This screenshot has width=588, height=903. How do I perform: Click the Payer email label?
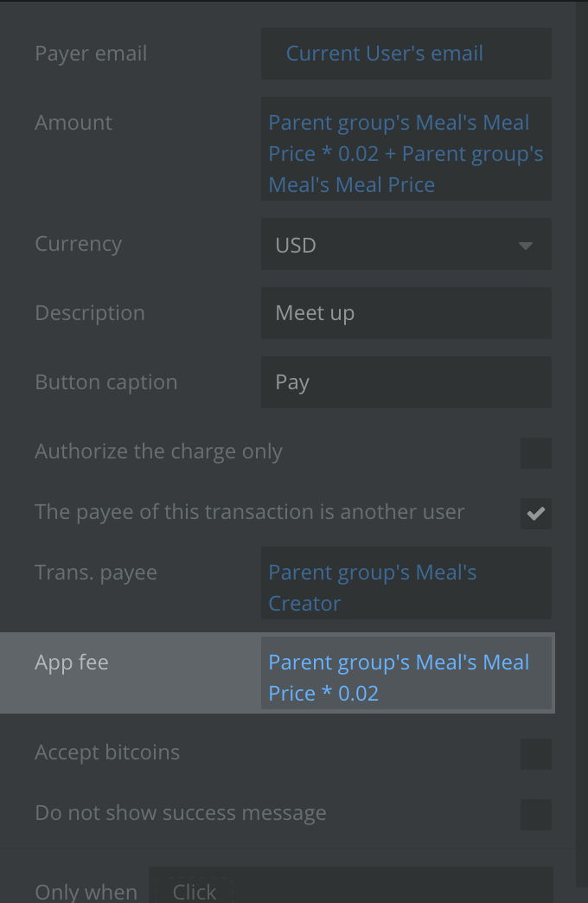(x=91, y=54)
